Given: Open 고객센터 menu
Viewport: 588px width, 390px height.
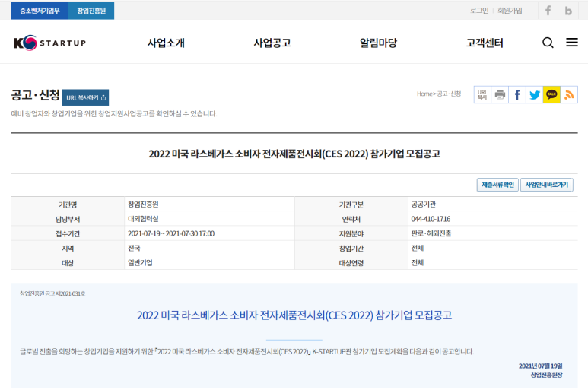Looking at the screenshot, I should 485,43.
